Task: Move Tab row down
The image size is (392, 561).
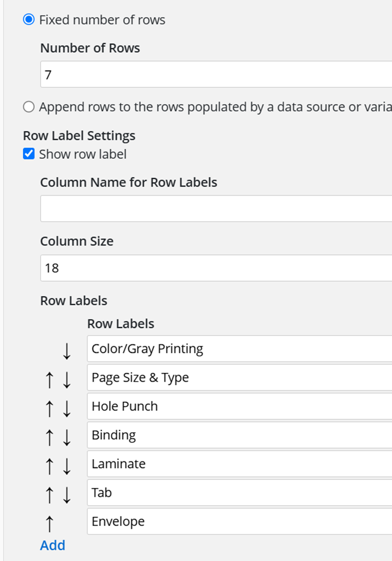Action: [67, 495]
